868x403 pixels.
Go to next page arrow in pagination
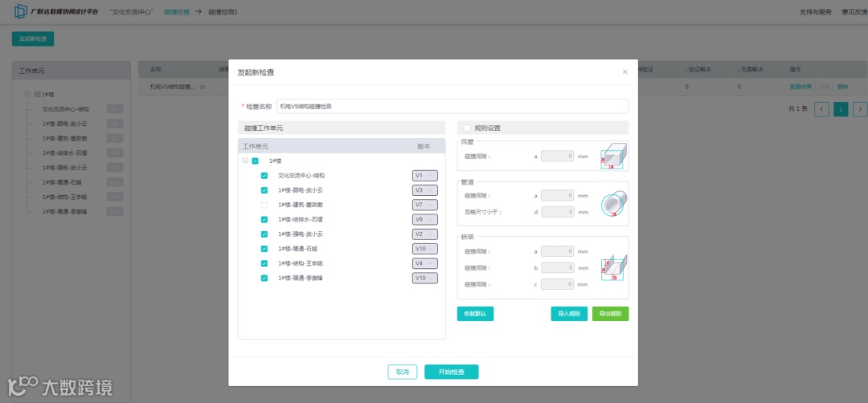860,109
